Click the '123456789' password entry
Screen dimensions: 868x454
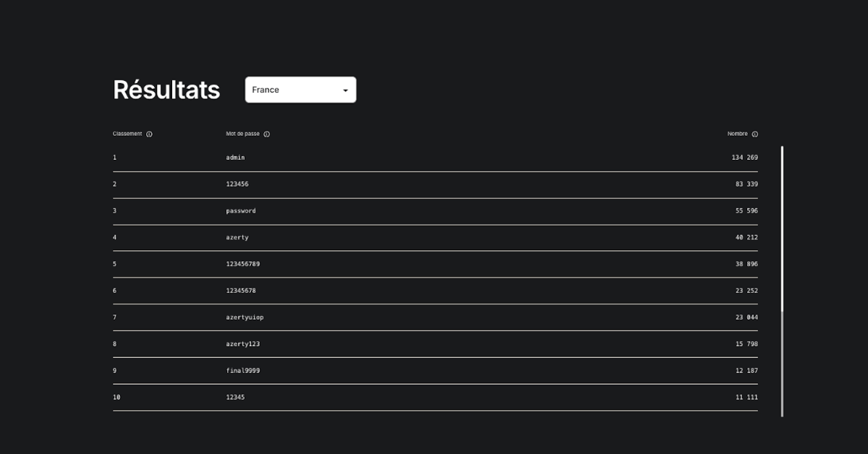click(x=242, y=265)
